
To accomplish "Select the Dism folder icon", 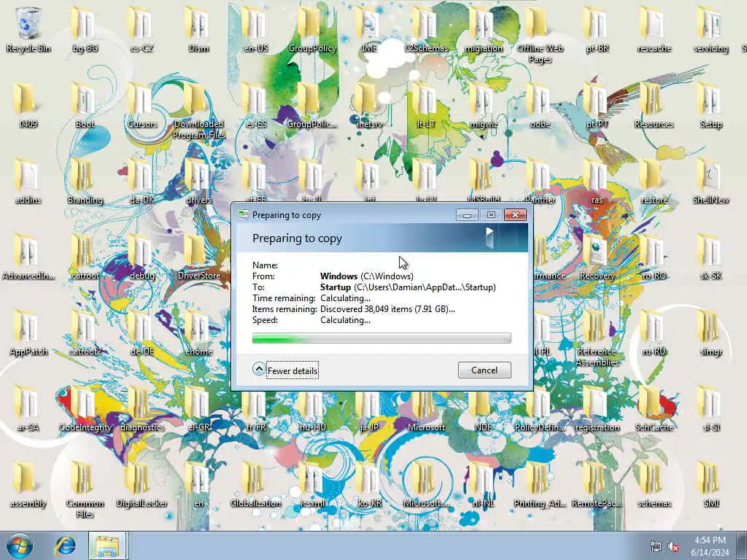I will (x=198, y=29).
